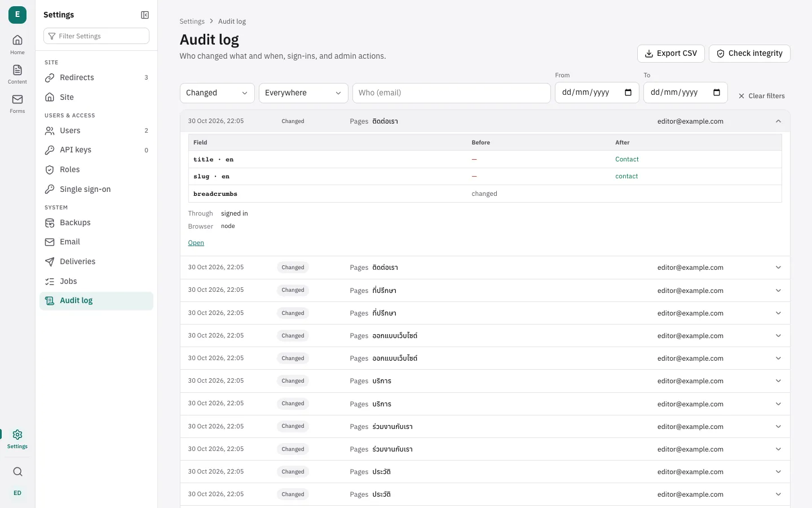Image resolution: width=812 pixels, height=508 pixels.
Task: Open Roles settings
Action: (x=96, y=169)
